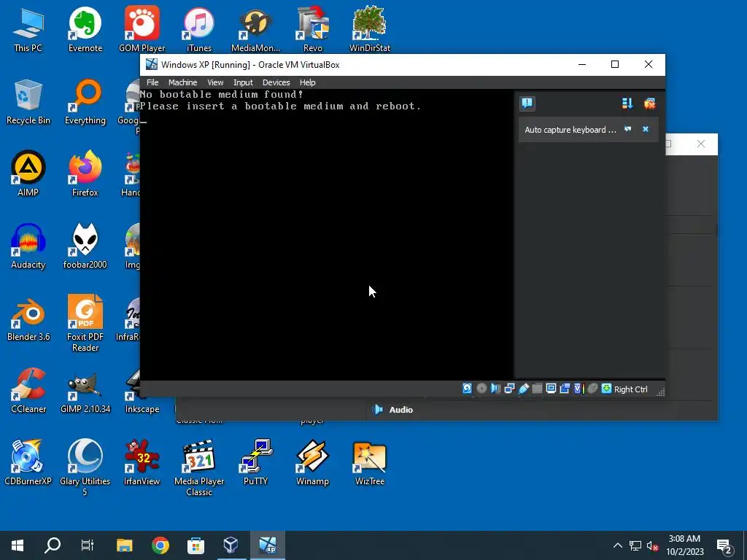747x560 pixels.
Task: Open the View menu
Action: (215, 82)
